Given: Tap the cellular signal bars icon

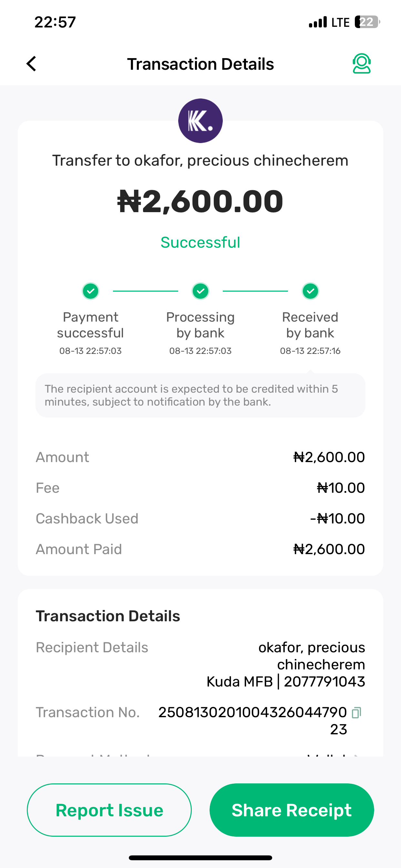Looking at the screenshot, I should pos(318,22).
